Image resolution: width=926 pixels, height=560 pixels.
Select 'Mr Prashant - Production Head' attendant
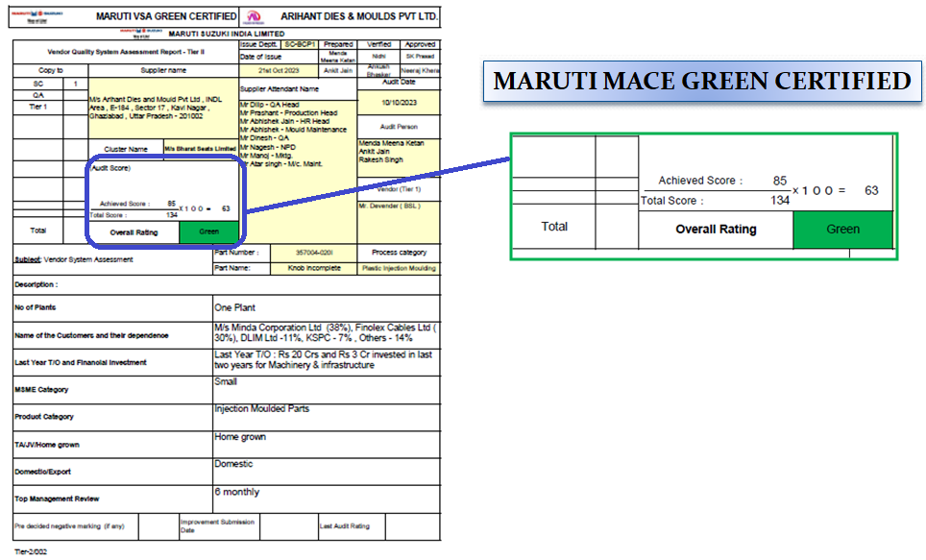point(288,112)
